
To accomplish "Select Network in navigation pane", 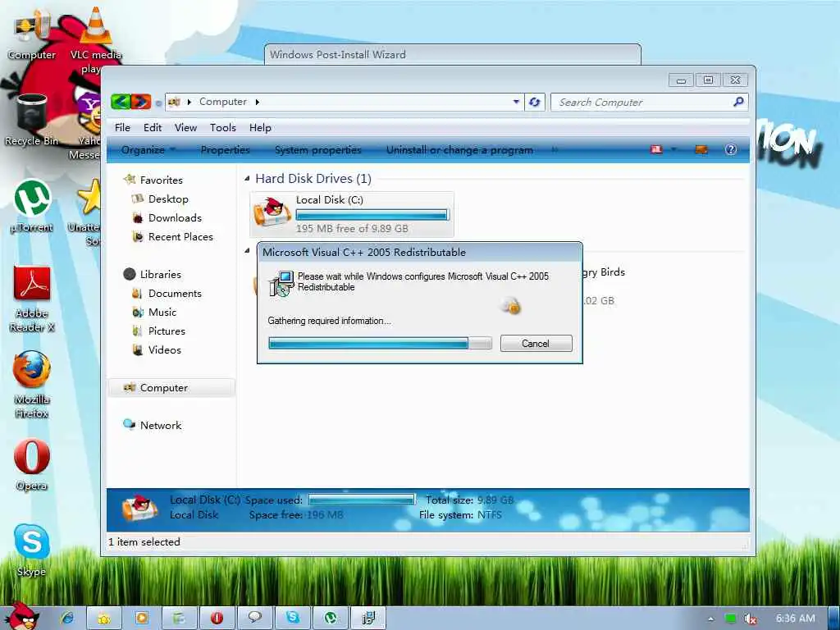I will point(160,426).
